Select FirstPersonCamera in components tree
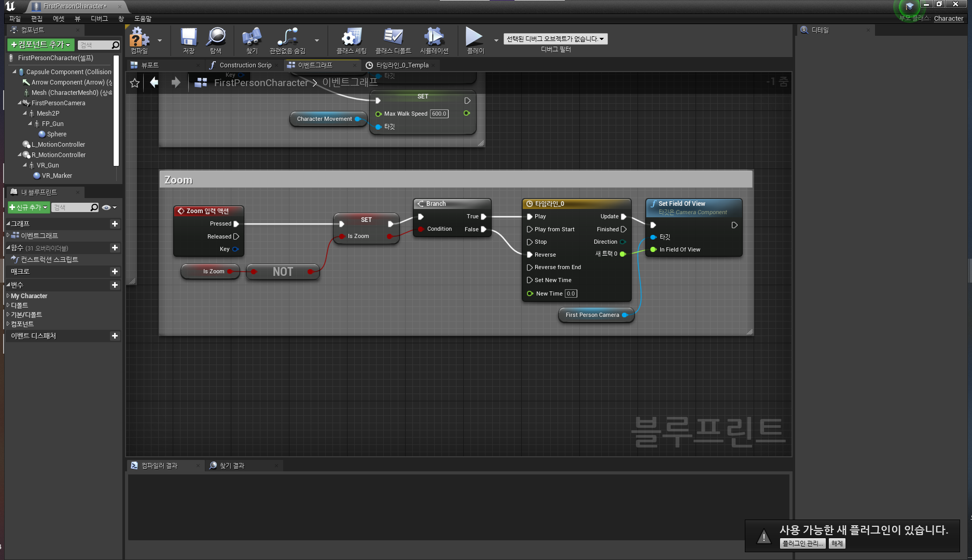The image size is (972, 560). coord(54,103)
